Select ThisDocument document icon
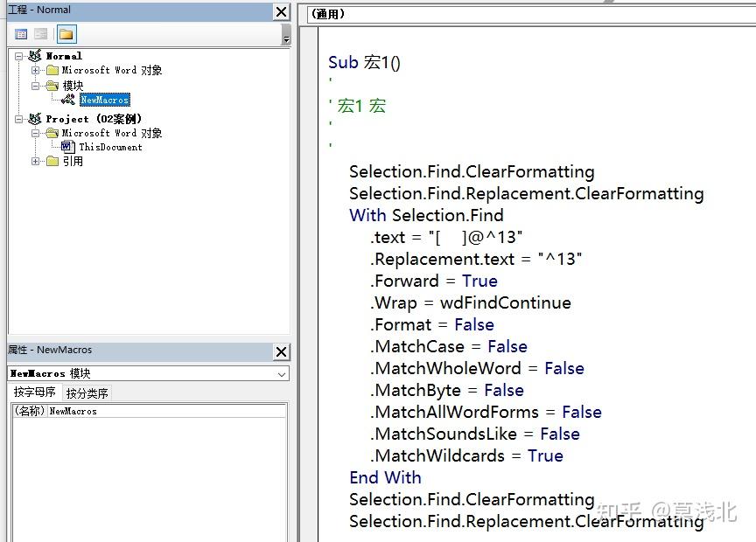This screenshot has height=542, width=756. tap(68, 147)
